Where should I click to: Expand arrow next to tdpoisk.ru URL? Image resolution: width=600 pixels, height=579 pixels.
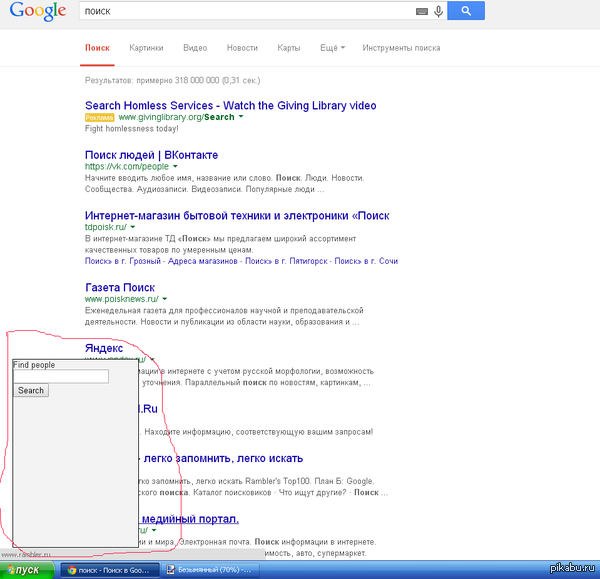click(133, 227)
